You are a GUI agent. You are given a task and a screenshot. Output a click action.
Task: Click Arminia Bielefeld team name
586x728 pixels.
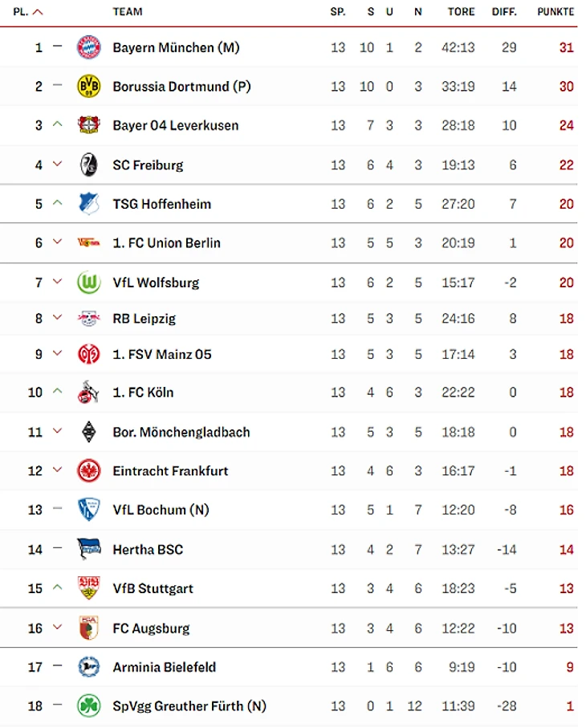[164, 667]
